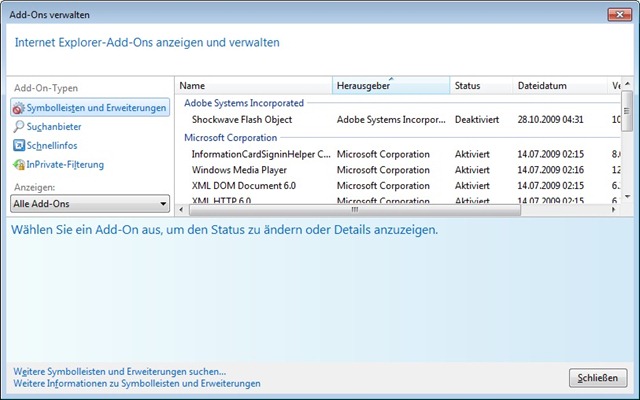The image size is (640, 400).
Task: Show InPrivate-Filterung add-on type
Action: (65, 164)
